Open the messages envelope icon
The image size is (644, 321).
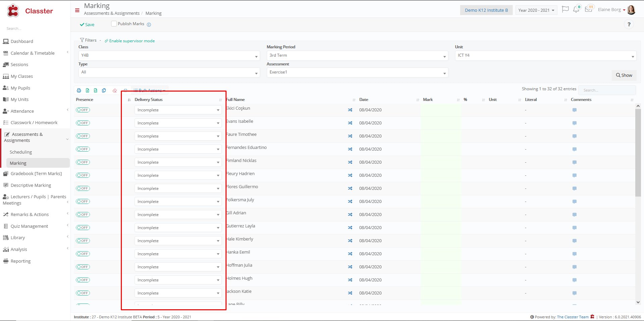click(x=589, y=9)
